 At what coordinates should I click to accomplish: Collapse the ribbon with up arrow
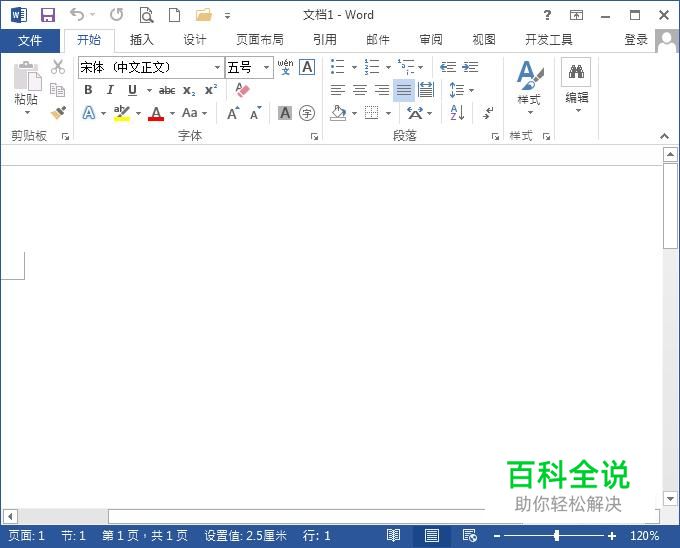tap(664, 136)
